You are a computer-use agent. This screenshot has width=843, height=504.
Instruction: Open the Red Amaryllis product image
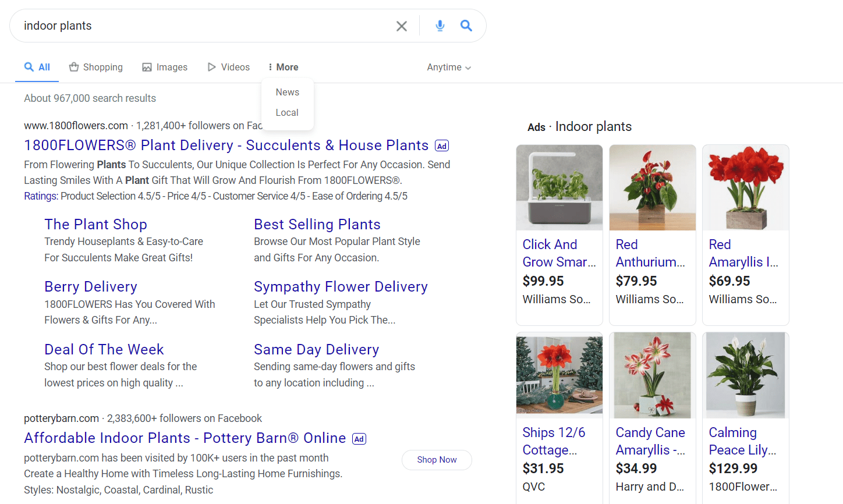coord(746,187)
